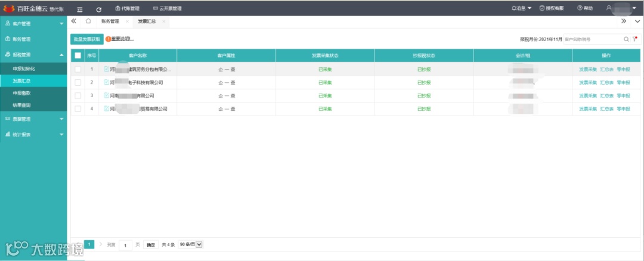This screenshot has width=644, height=261.
Task: Expand the 客户管理 sidebar arrow
Action: click(61, 24)
